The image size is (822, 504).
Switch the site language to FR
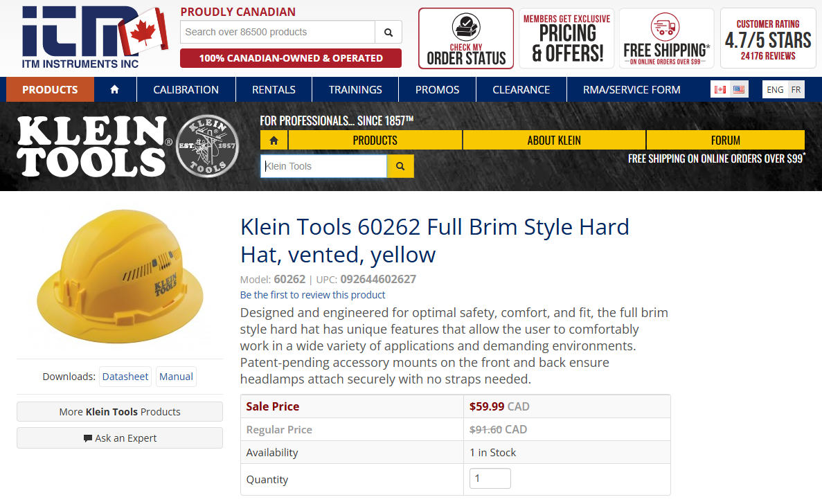tap(797, 89)
